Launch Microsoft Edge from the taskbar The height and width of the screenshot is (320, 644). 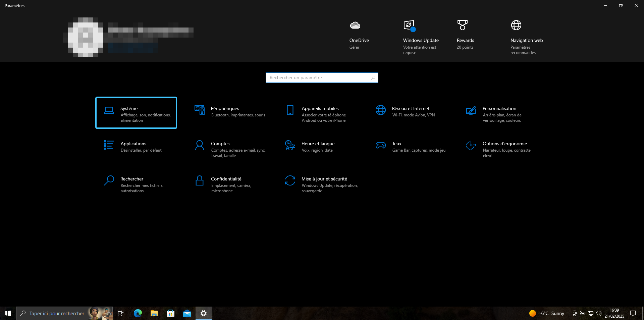pos(138,313)
